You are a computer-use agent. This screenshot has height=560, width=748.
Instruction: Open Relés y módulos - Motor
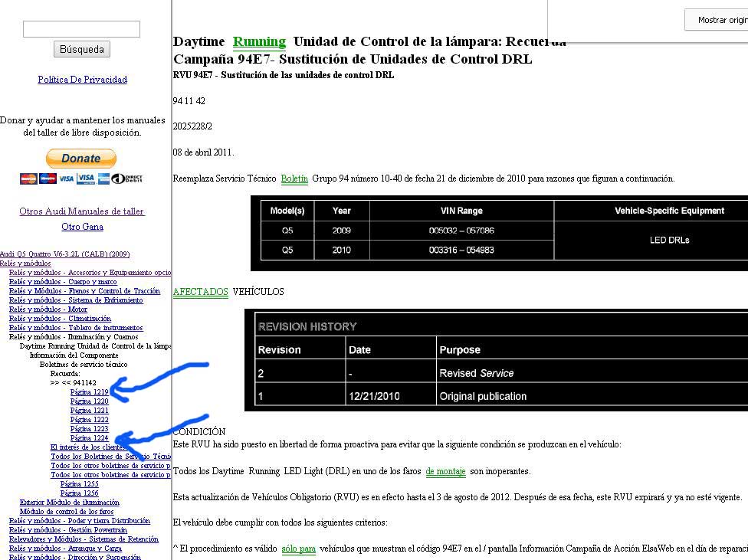click(x=48, y=309)
